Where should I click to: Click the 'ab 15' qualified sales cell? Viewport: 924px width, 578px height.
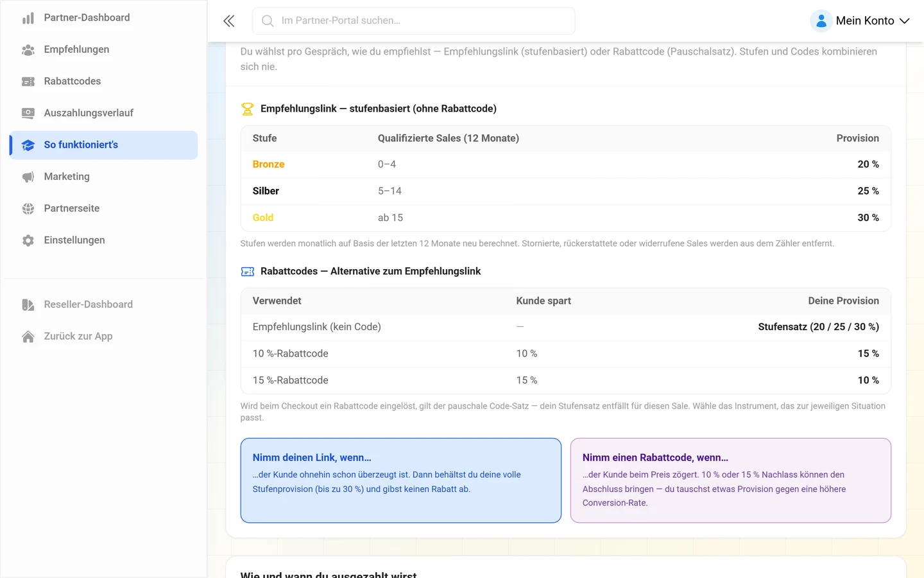tap(390, 218)
